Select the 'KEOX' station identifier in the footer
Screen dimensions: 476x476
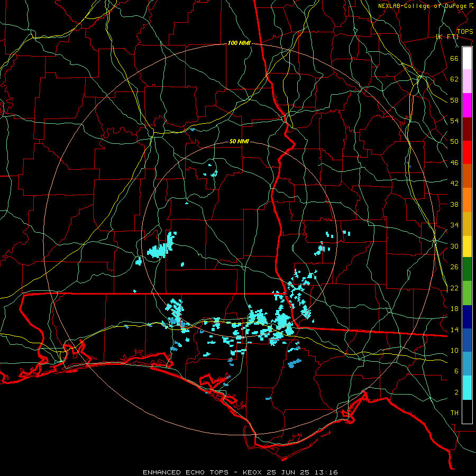tap(253, 472)
